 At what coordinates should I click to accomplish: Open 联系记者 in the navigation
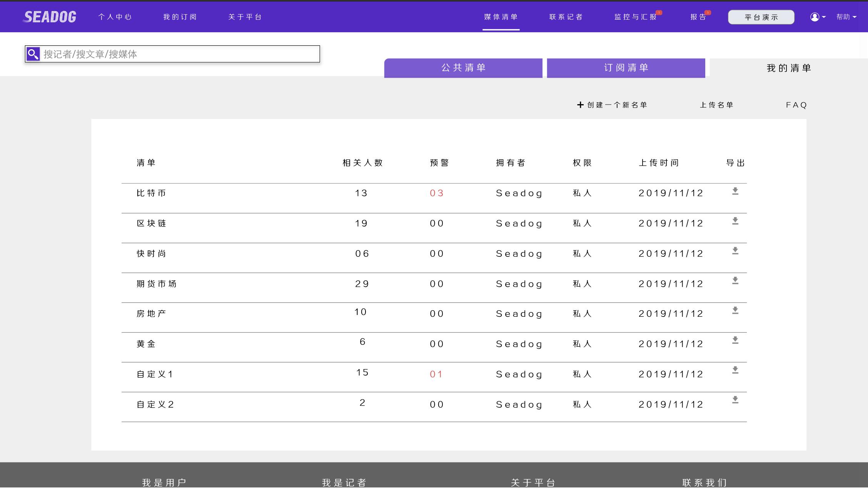click(x=566, y=17)
